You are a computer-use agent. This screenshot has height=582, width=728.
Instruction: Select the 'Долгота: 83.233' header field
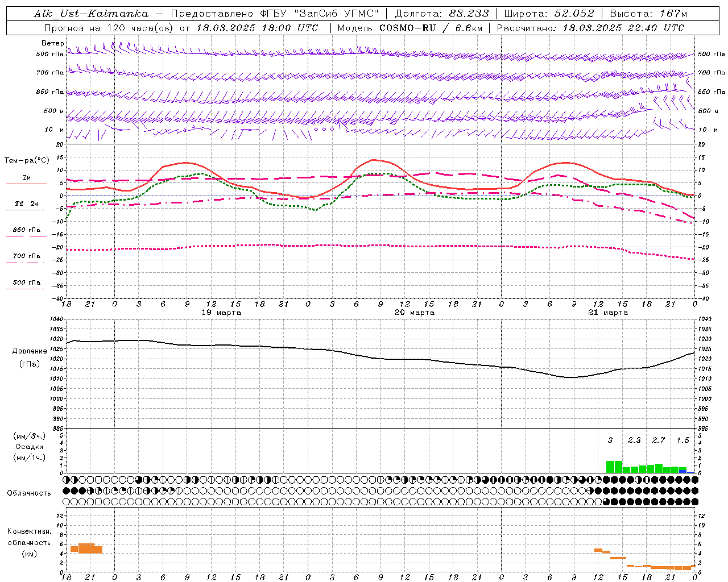(x=442, y=14)
